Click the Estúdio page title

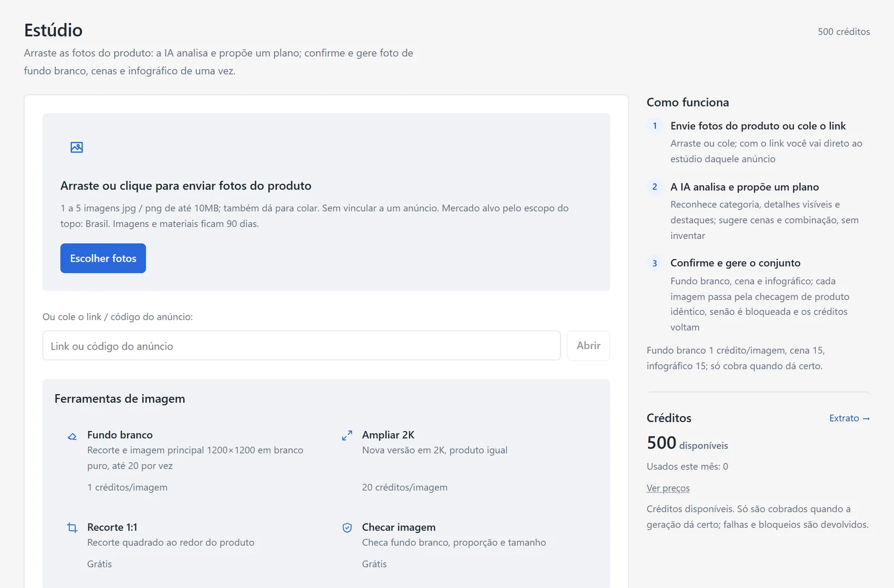tap(53, 30)
